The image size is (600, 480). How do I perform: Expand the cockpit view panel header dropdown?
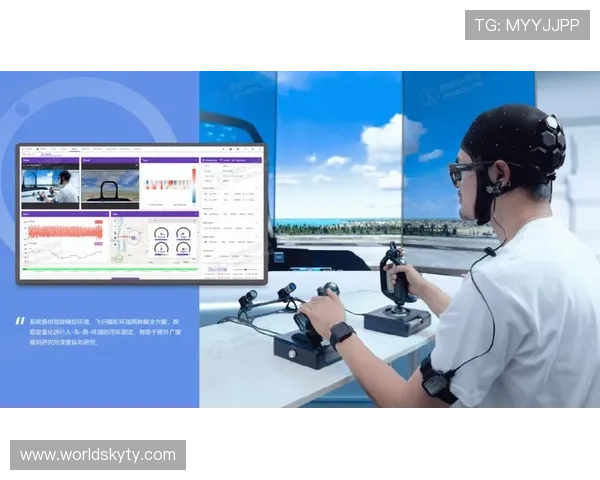134,160
